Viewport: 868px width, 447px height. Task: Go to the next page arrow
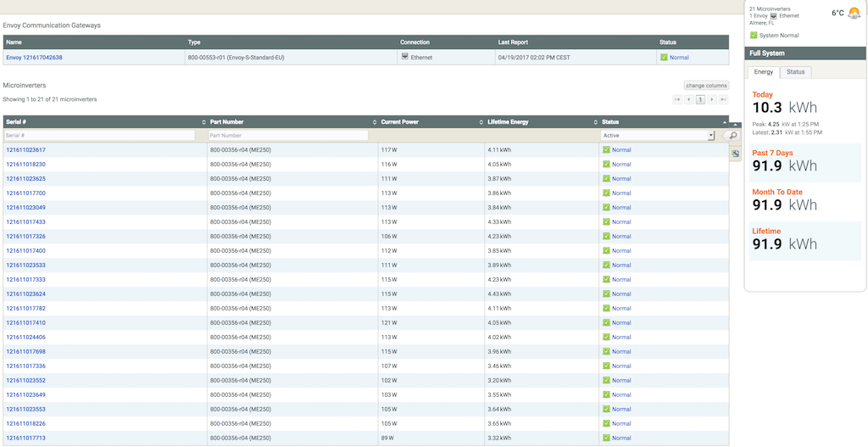point(712,100)
